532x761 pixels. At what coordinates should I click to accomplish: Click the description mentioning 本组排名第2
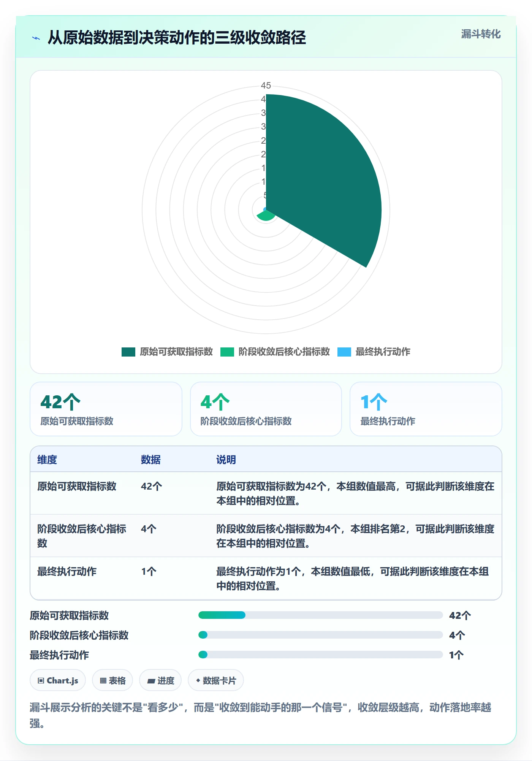click(355, 536)
